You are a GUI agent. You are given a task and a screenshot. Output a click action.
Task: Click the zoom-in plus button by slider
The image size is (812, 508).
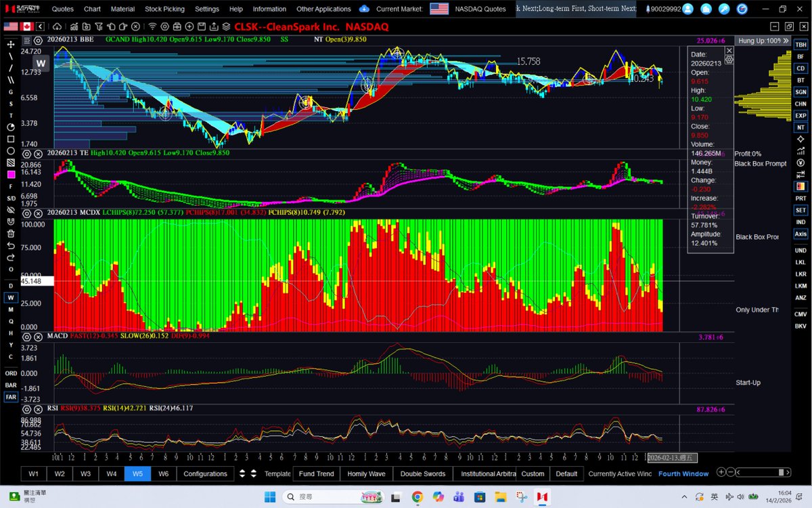point(721,472)
